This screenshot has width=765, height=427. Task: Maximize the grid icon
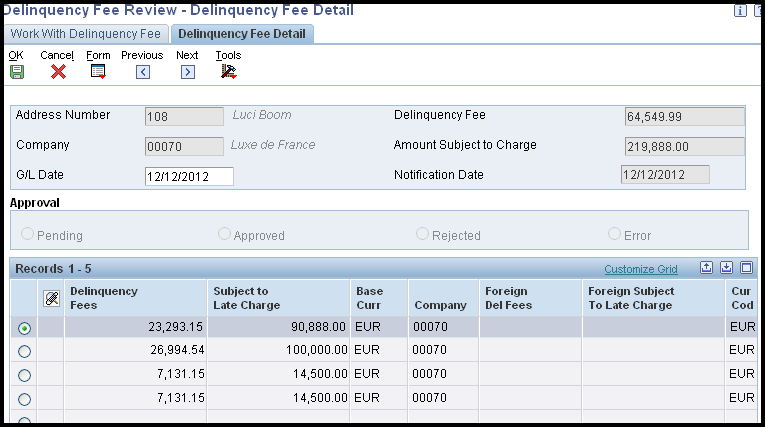point(746,267)
